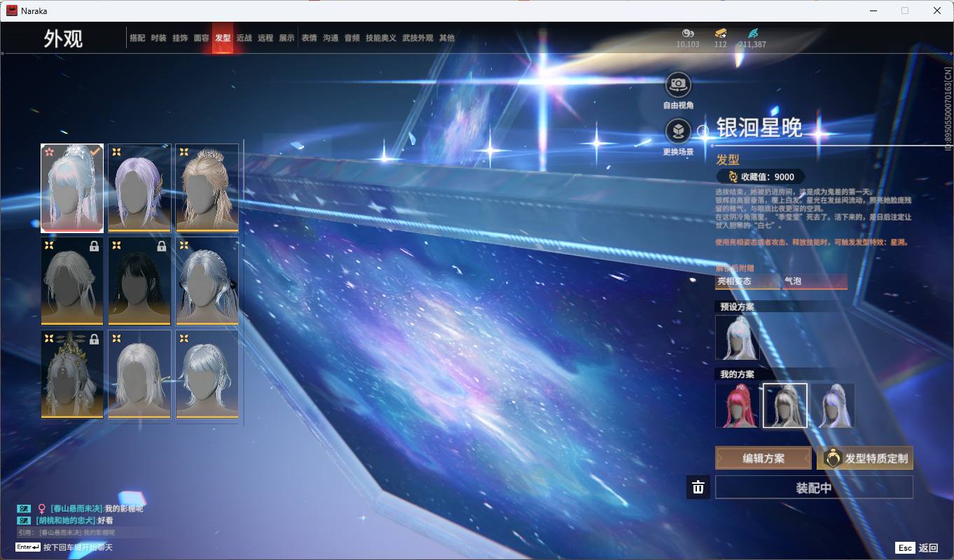The height and width of the screenshot is (560, 954).
Task: Select the pink-red hair scheme in 我的方案
Action: pyautogui.click(x=737, y=405)
